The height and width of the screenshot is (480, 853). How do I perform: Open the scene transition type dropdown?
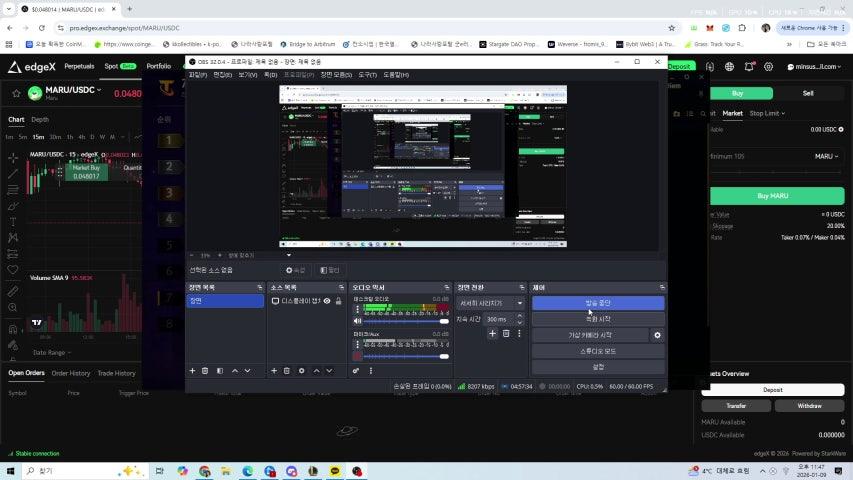point(490,303)
